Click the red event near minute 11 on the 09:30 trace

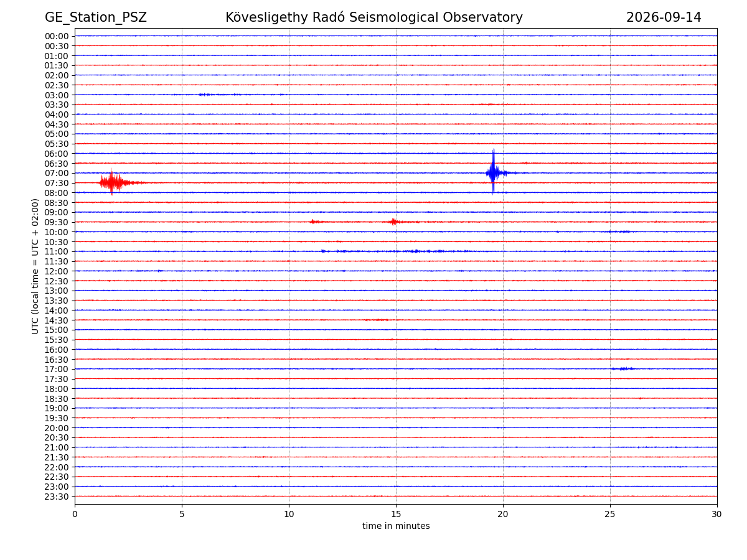316,222
